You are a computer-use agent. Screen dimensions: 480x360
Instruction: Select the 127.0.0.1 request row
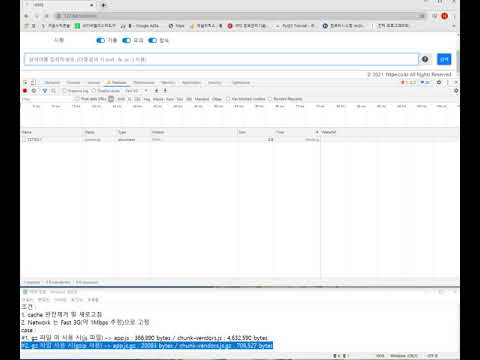(170, 140)
